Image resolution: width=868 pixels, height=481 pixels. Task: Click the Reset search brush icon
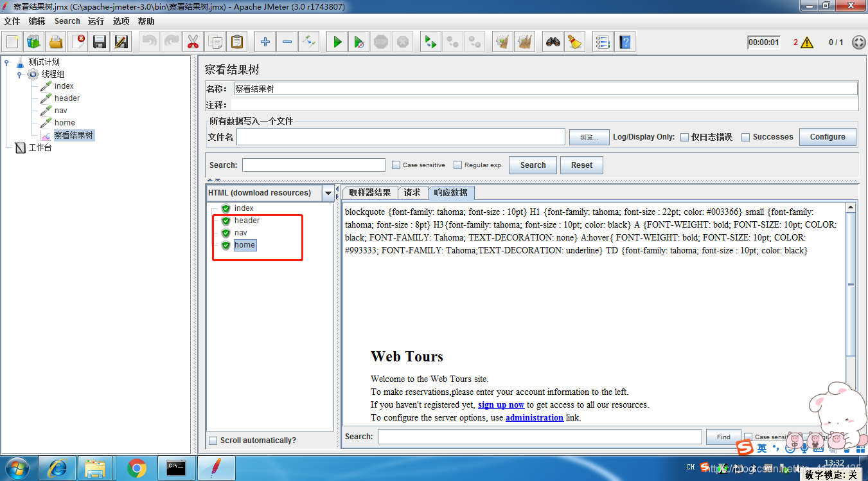(x=575, y=42)
